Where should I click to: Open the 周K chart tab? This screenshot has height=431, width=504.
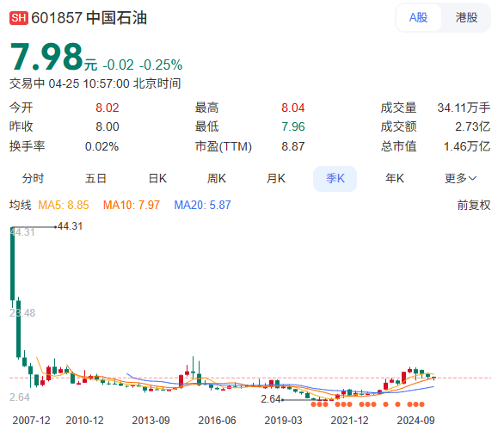click(x=217, y=178)
